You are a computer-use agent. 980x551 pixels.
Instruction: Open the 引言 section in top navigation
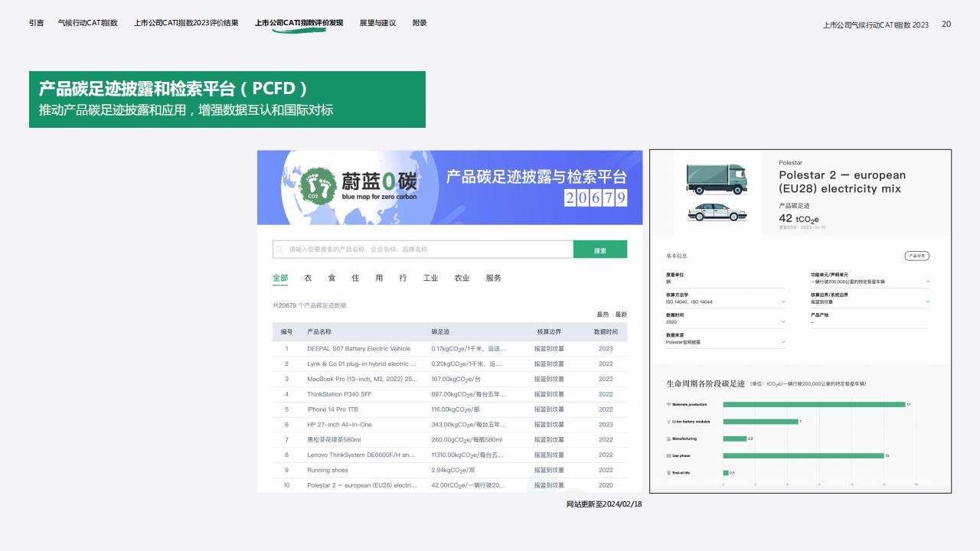point(36,23)
